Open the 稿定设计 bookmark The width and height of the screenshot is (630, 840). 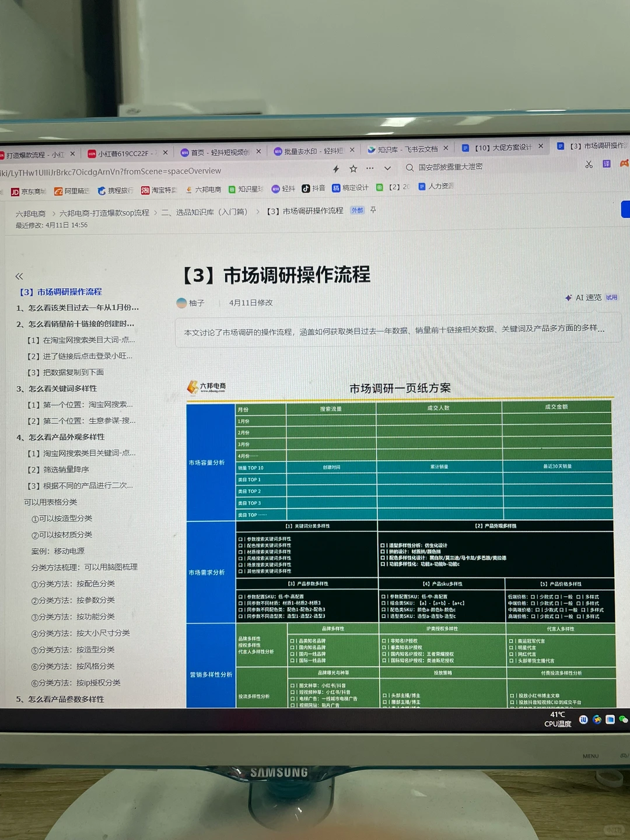[x=351, y=187]
